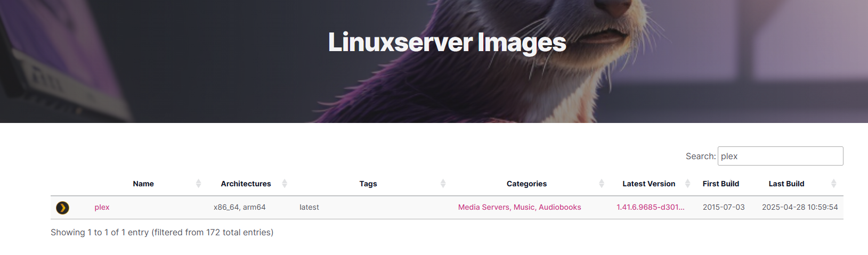Viewport: 868px width, 255px height.
Task: Sort table by Name column
Action: coord(143,184)
